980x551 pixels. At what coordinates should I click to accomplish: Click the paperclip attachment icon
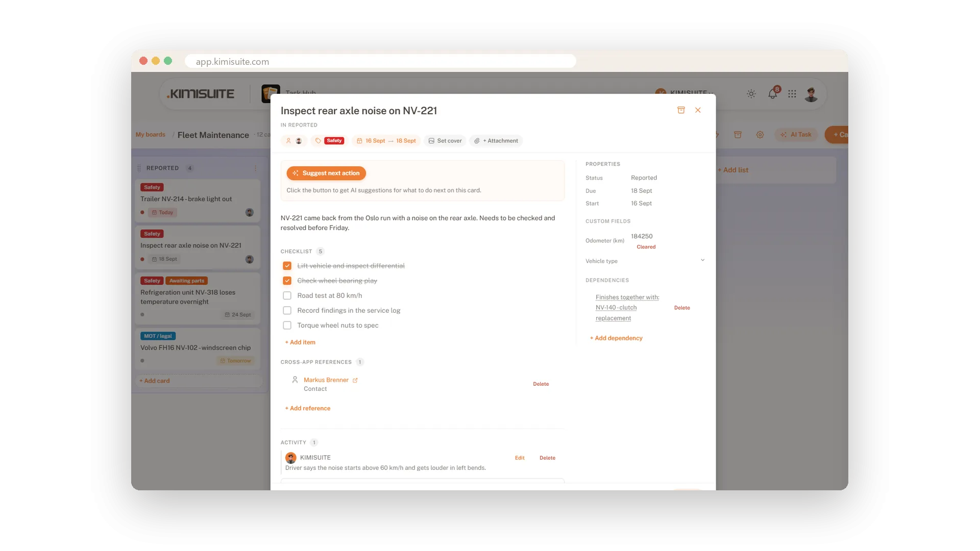click(x=477, y=141)
